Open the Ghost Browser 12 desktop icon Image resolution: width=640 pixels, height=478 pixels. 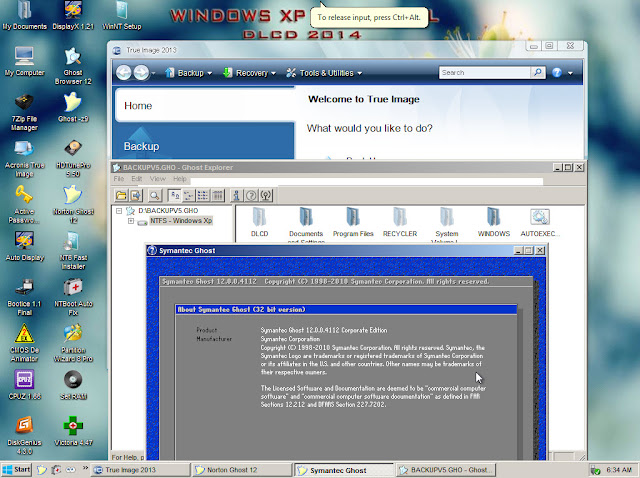[73, 66]
